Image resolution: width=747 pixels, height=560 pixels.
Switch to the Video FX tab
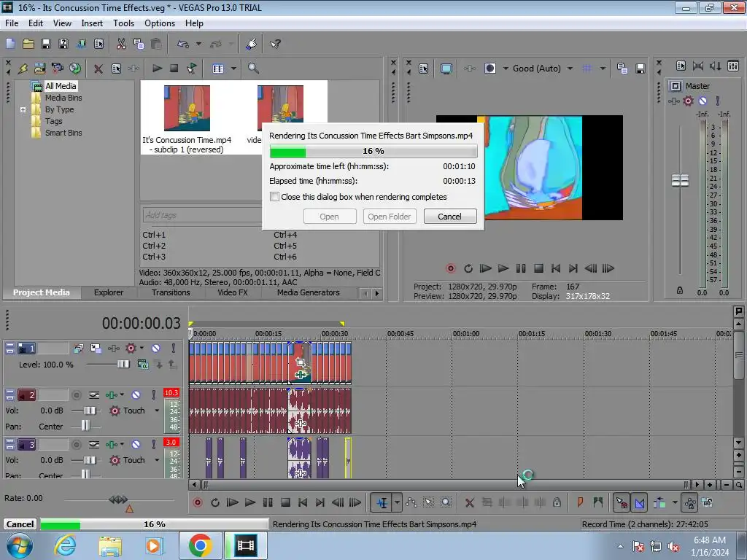click(x=233, y=293)
